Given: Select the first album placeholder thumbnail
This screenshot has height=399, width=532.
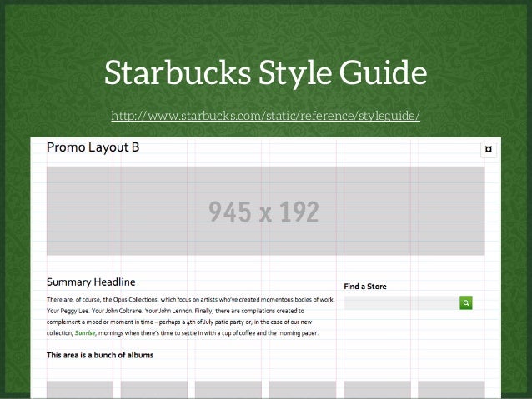Looking at the screenshot, I should (80, 390).
